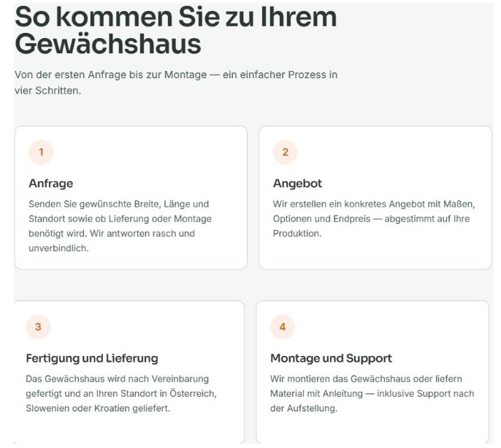
Task: Click the Fertigung und Lieferung heading
Action: coord(92,358)
